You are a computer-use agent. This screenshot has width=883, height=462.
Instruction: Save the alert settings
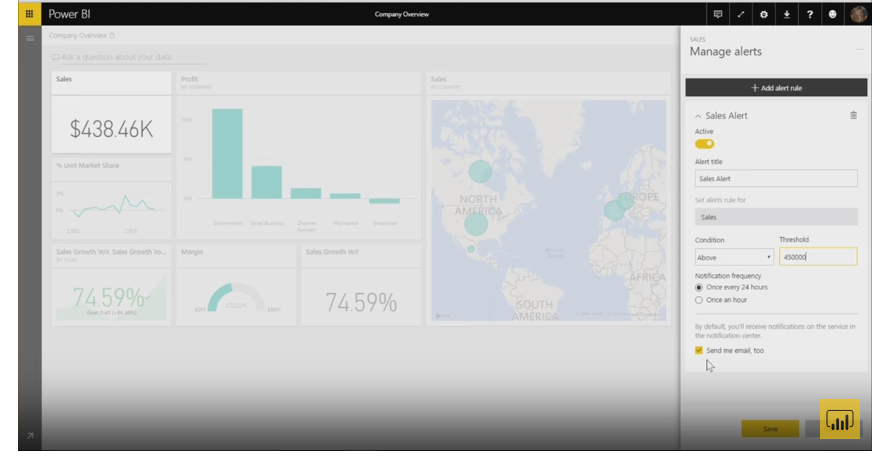[770, 429]
